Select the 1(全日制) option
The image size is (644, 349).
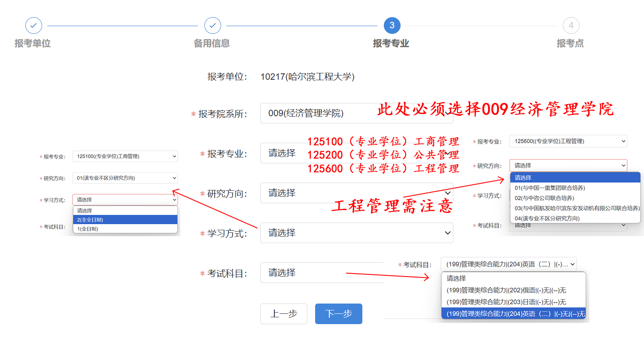[125, 229]
